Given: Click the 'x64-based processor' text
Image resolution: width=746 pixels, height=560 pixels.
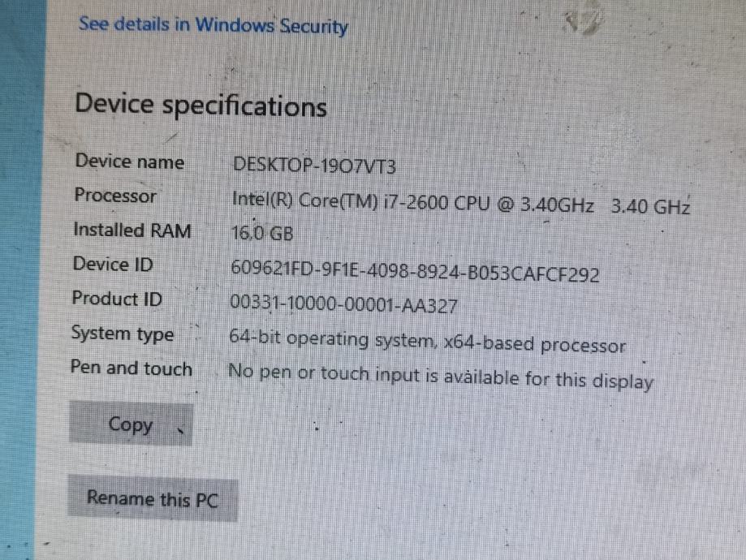Looking at the screenshot, I should 535,345.
